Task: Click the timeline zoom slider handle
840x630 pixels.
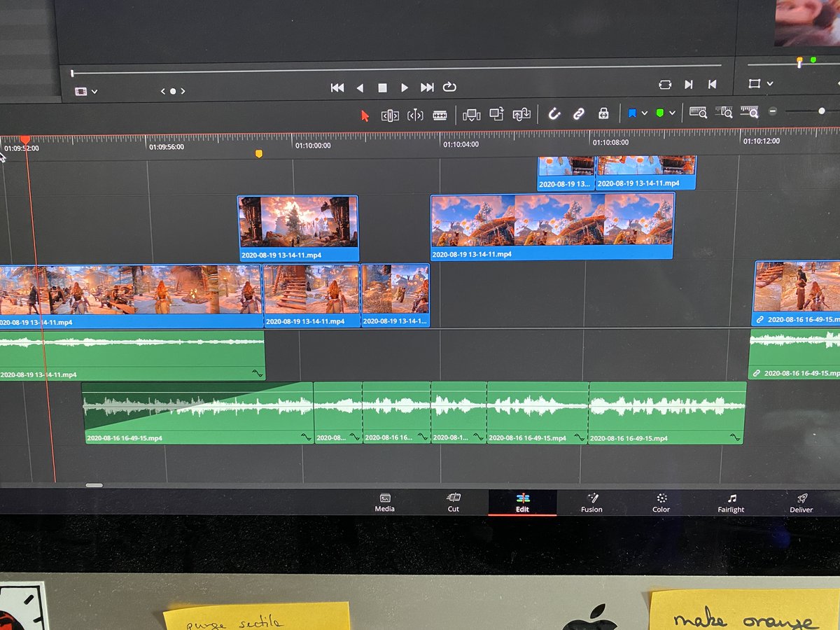Action: coord(821,111)
